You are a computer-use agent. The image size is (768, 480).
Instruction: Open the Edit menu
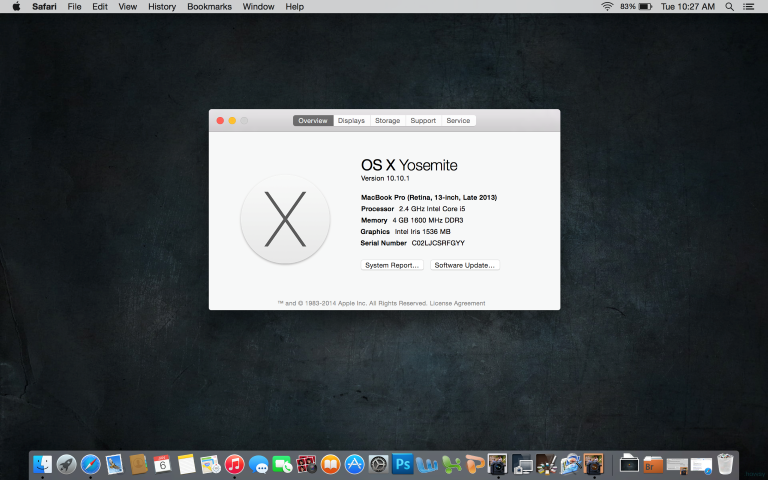pos(100,6)
